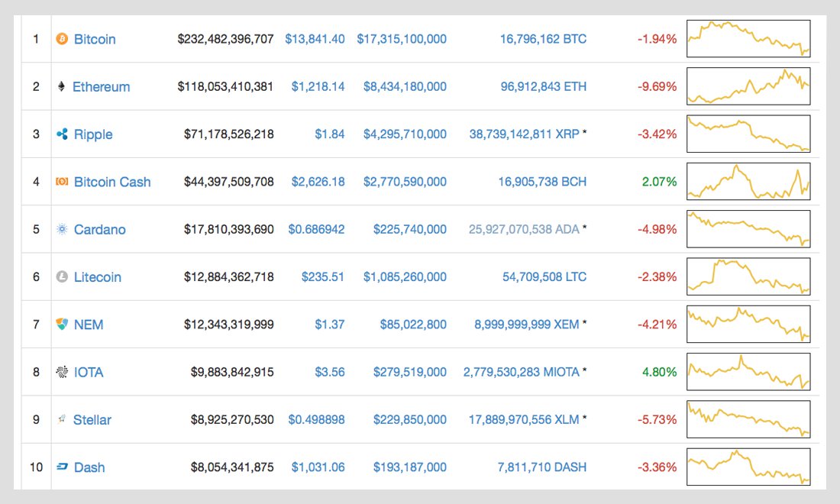840x504 pixels.
Task: Open the IOTA price sparkline chart
Action: (748, 372)
